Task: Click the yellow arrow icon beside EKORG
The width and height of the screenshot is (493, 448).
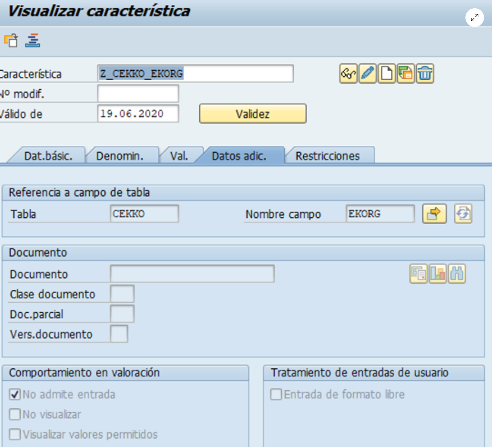Action: click(x=434, y=214)
